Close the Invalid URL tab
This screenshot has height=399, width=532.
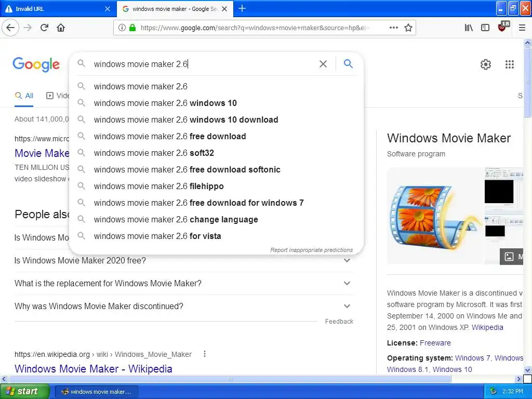pos(107,9)
